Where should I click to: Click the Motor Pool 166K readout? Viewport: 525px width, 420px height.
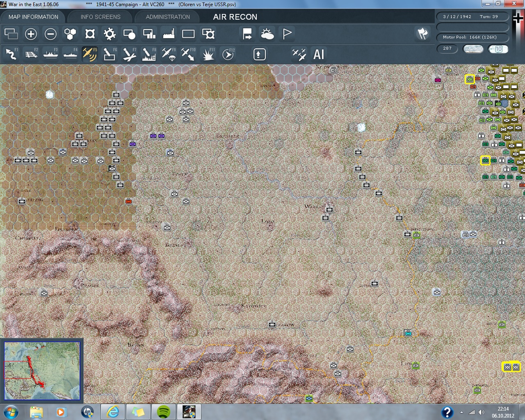pos(472,37)
